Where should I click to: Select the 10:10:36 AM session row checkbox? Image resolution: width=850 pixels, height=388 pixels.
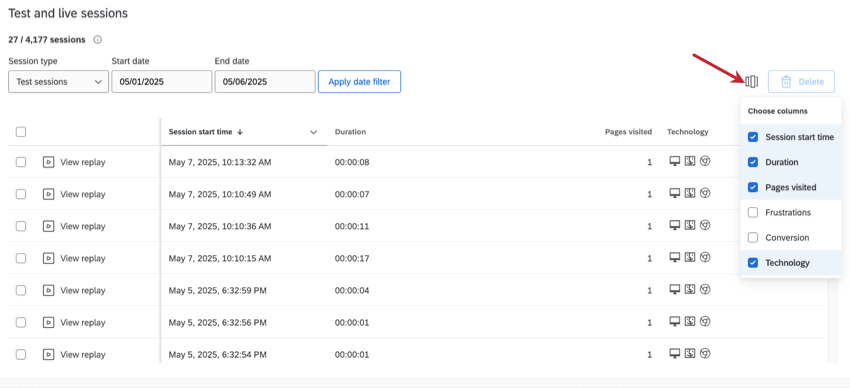point(21,226)
